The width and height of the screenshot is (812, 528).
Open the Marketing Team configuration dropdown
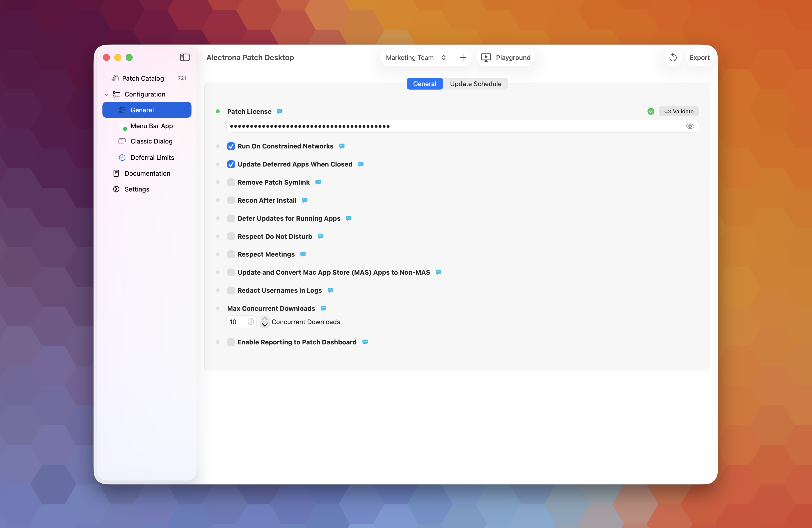[x=416, y=57]
